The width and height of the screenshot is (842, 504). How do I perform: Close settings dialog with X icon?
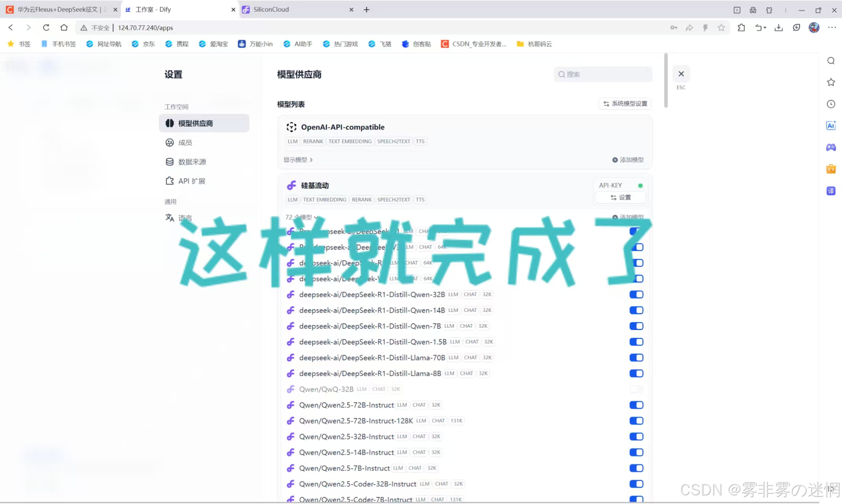[681, 74]
